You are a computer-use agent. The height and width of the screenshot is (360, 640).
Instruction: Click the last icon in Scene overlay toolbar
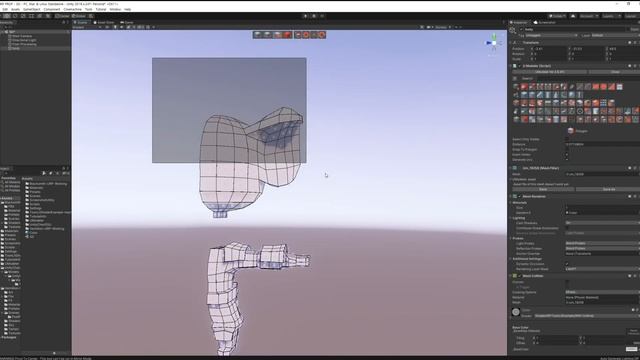click(322, 35)
